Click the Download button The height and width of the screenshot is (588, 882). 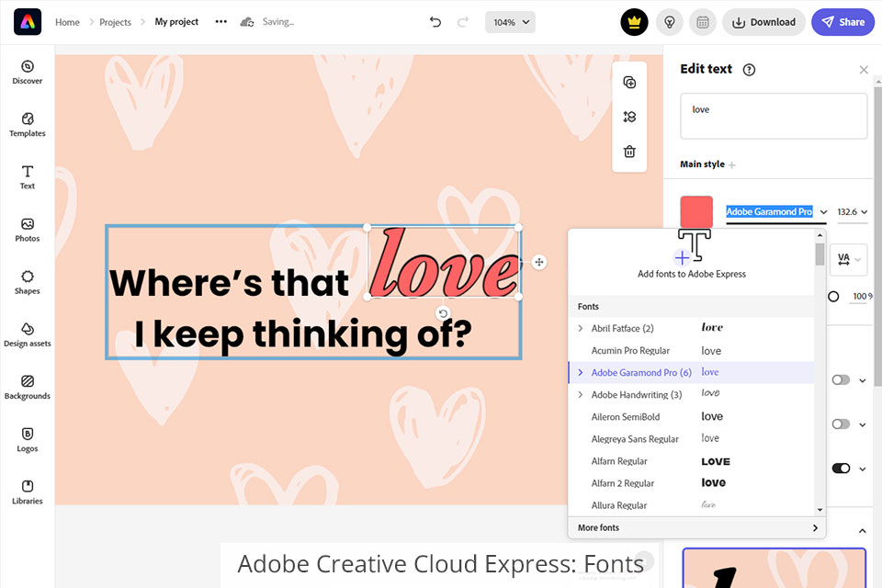point(763,22)
